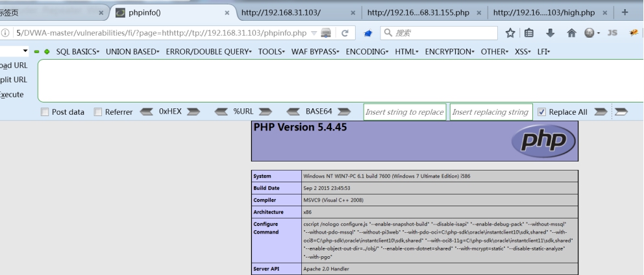Click the Insert replacing string field
The height and width of the screenshot is (275, 644).
click(491, 112)
